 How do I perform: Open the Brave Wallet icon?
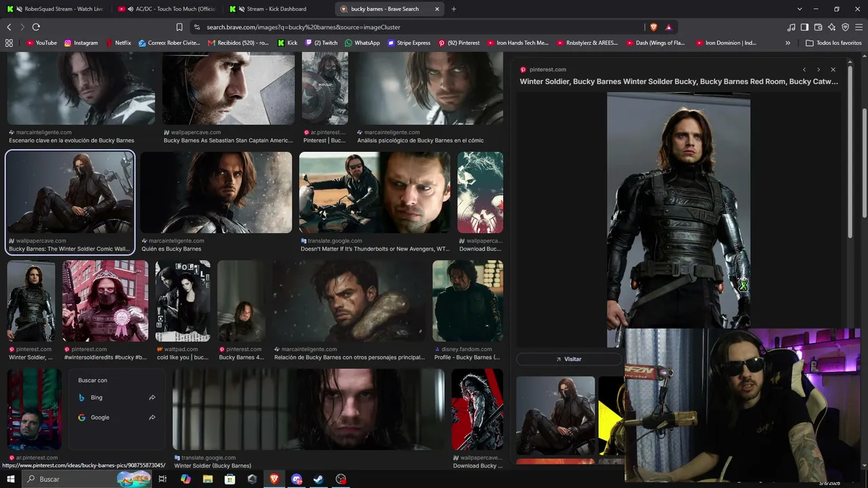818,27
